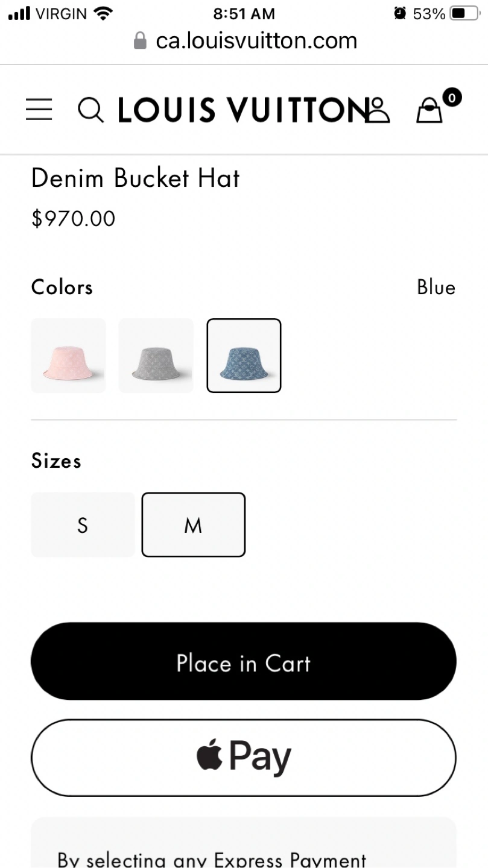This screenshot has width=488, height=868.
Task: Choose size S
Action: pyautogui.click(x=83, y=525)
